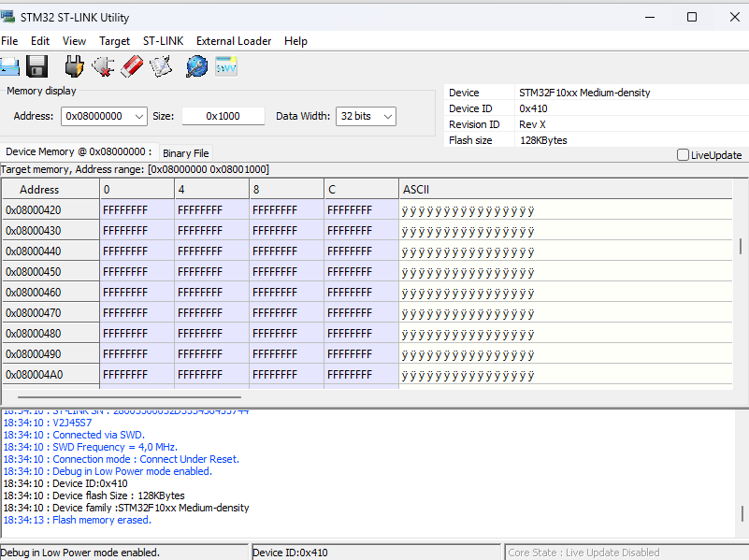Expand the Address dropdown

pos(139,116)
